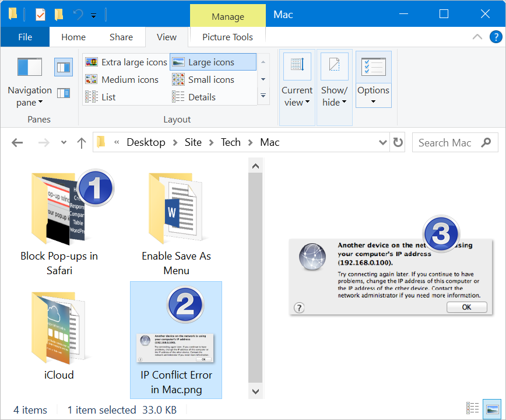The height and width of the screenshot is (420, 506).
Task: Open the Picture Tools tab
Action: [227, 37]
